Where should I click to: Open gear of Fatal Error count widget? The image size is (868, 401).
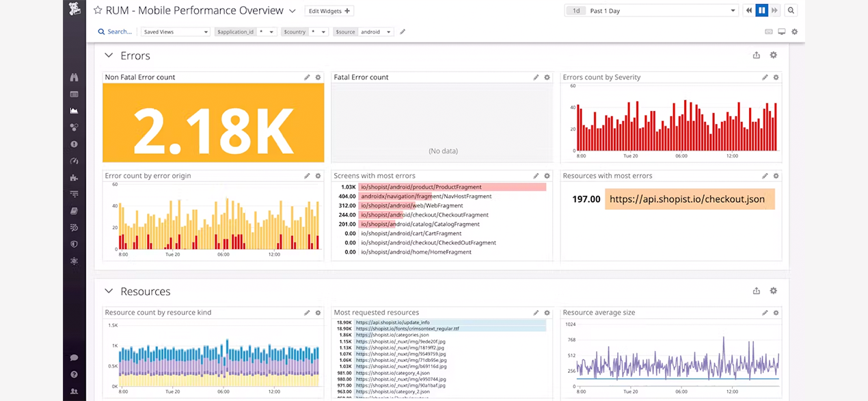click(547, 77)
